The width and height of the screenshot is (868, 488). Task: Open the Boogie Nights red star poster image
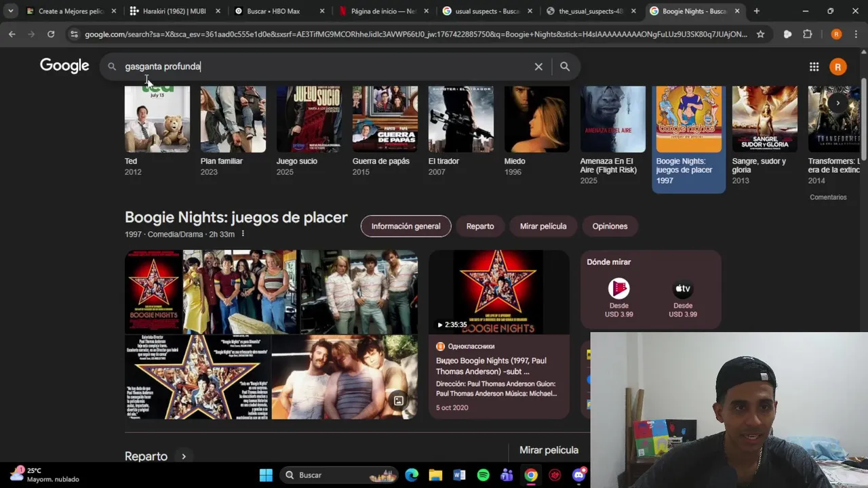153,292
